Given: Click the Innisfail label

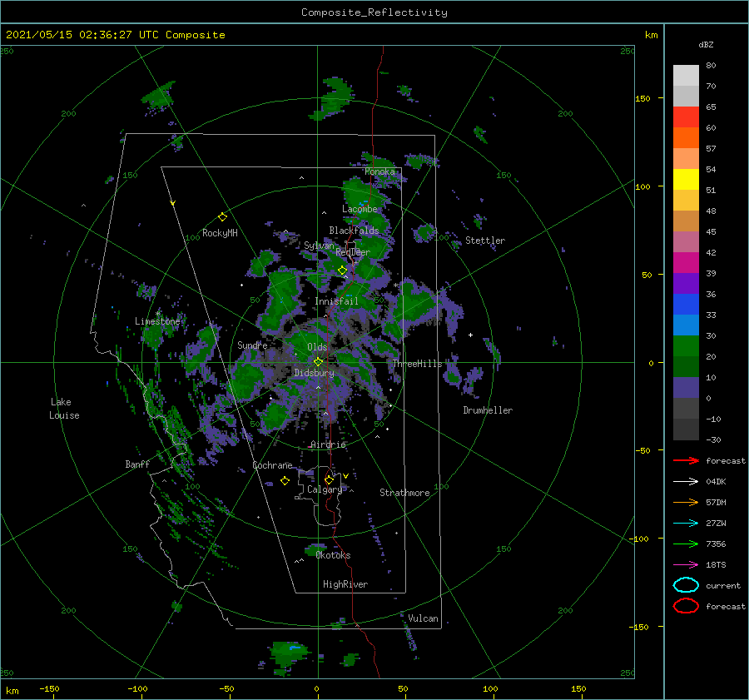Looking at the screenshot, I should click(336, 301).
